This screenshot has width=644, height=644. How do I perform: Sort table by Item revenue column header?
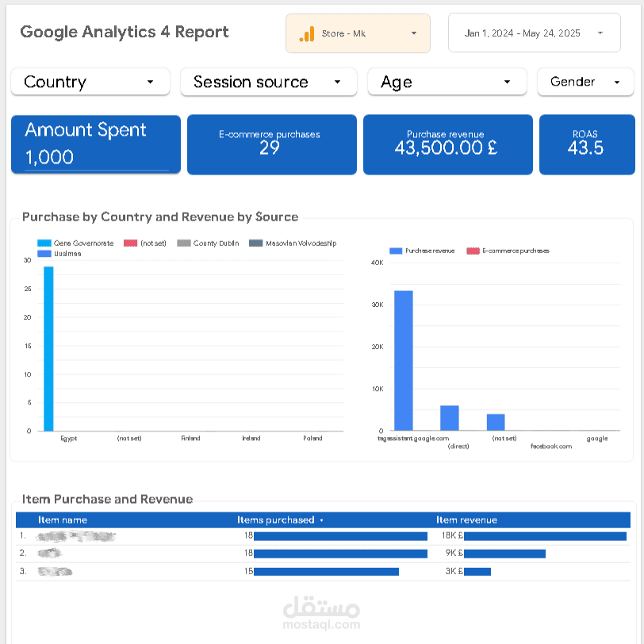pyautogui.click(x=466, y=520)
